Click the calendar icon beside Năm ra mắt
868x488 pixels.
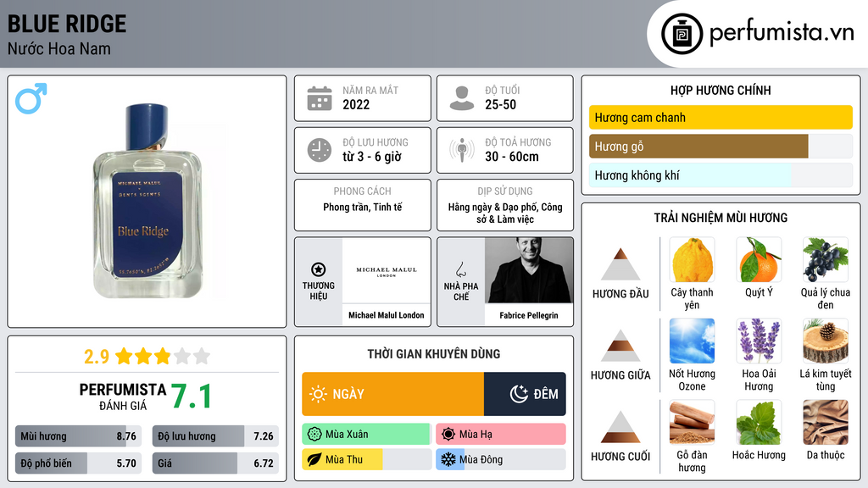tap(320, 98)
